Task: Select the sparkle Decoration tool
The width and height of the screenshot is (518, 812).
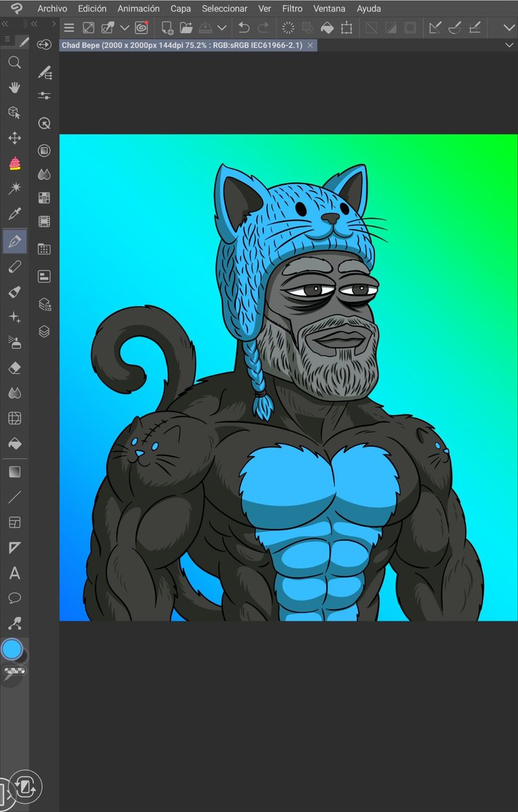Action: click(x=14, y=317)
